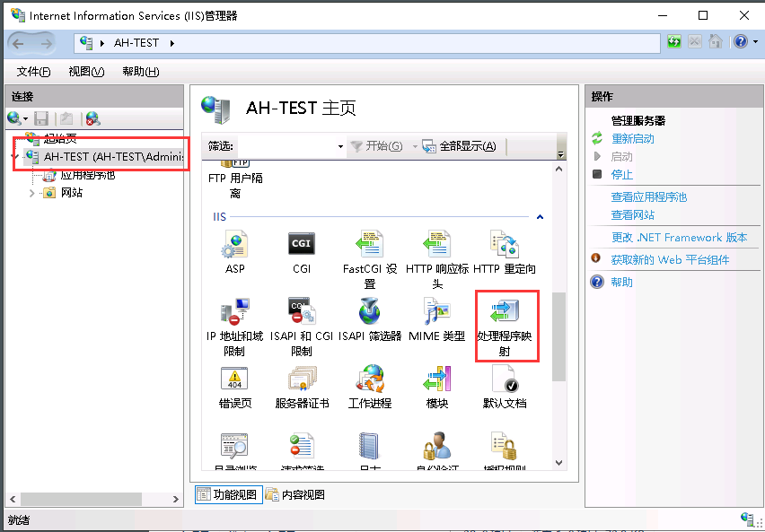Viewport: 765px width, 532px height.
Task: Open the 筛选 filter dropdown
Action: coord(340,147)
